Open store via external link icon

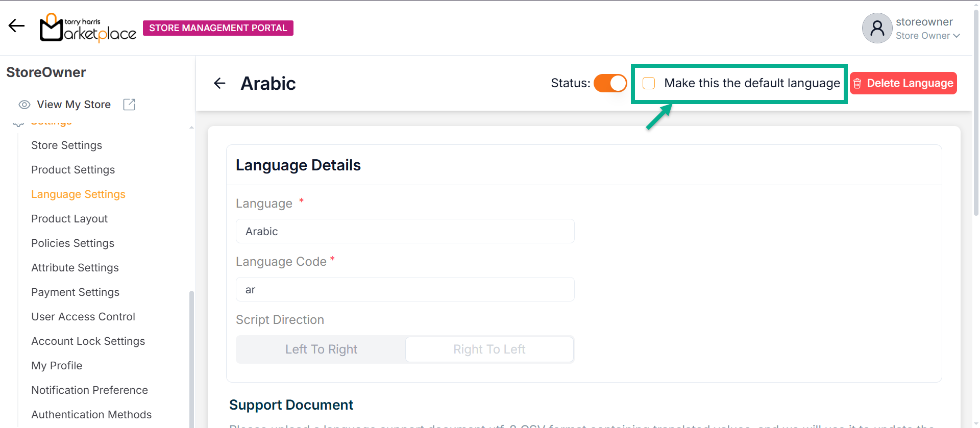pos(129,105)
